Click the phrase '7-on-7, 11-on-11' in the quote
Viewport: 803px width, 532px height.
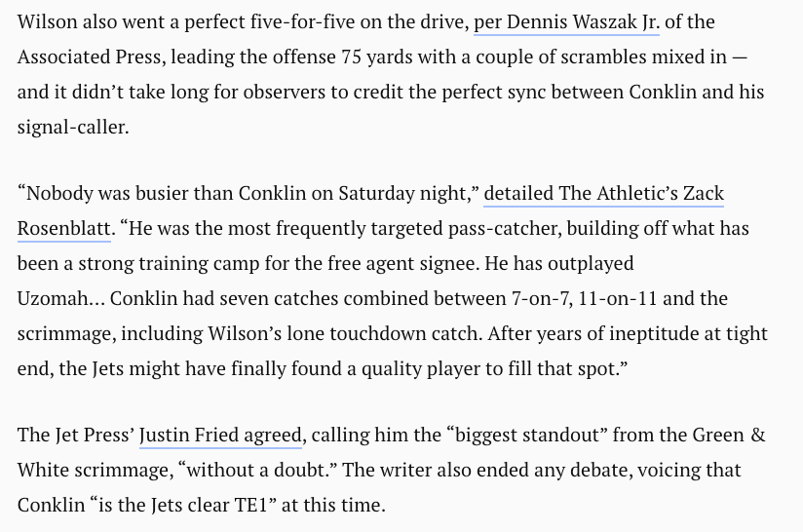(585, 298)
